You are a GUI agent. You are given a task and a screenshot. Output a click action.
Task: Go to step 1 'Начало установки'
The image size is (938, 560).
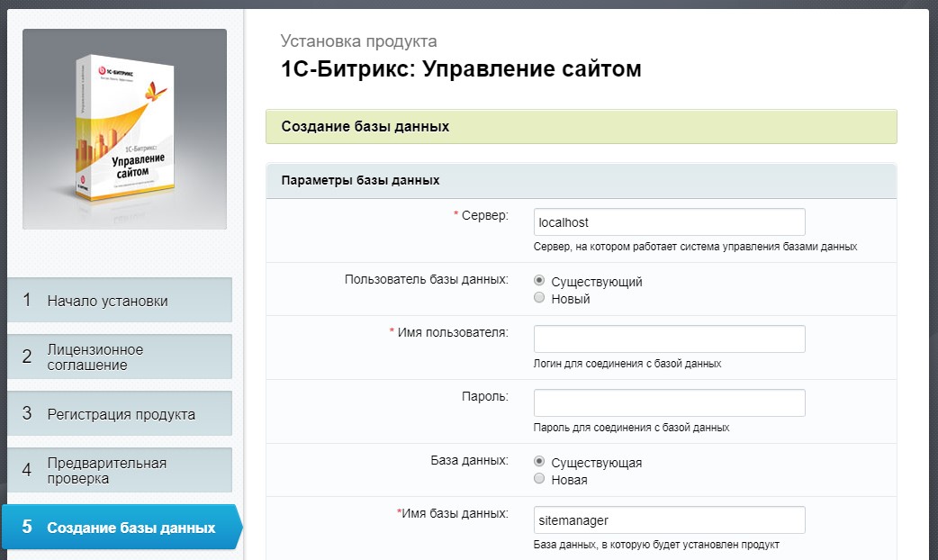pos(120,300)
